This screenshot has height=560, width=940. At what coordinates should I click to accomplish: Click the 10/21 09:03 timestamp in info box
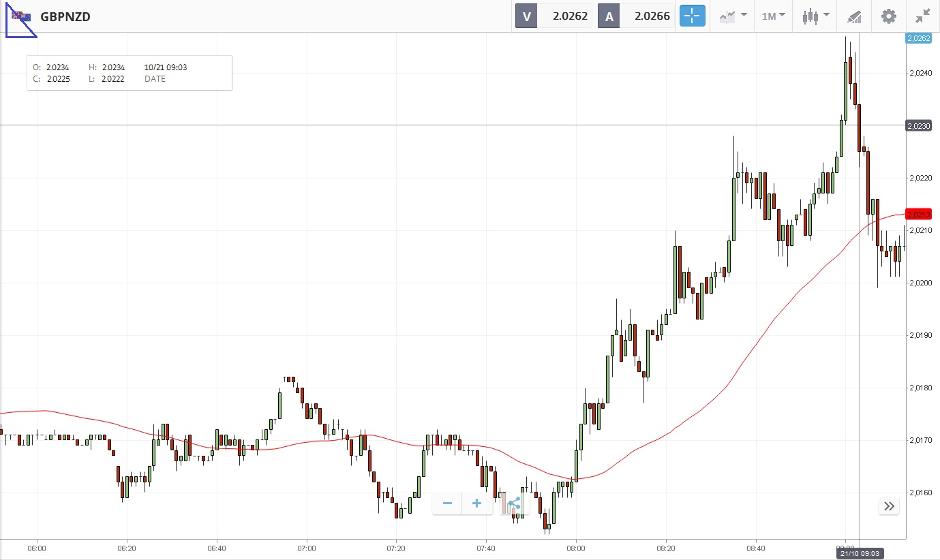[166, 67]
